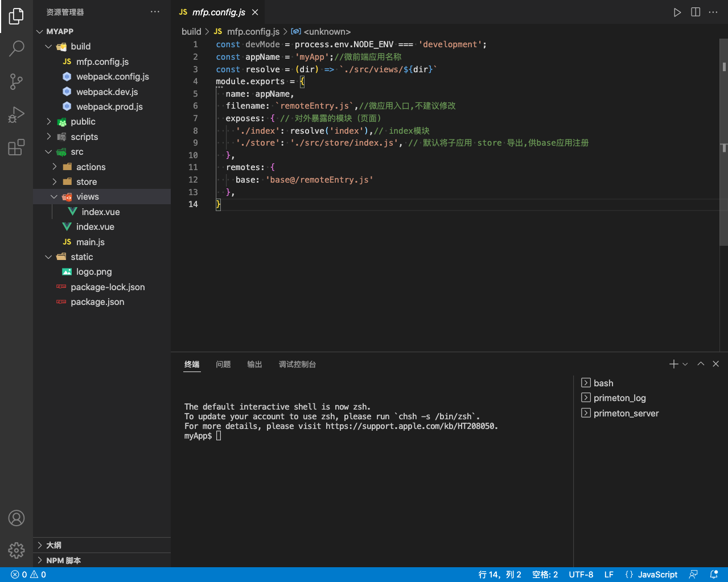Click JavaScript language mode in status bar
Screen dimensions: 728x582
[x=657, y=575]
